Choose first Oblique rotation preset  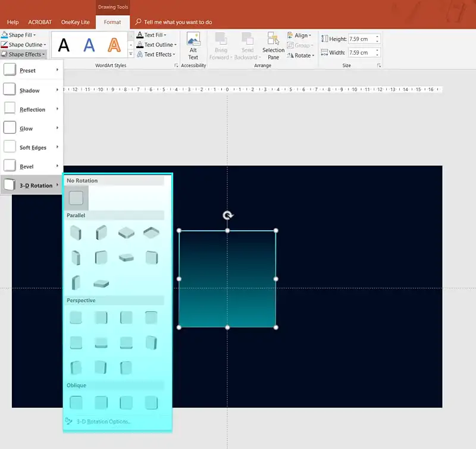[x=76, y=403]
